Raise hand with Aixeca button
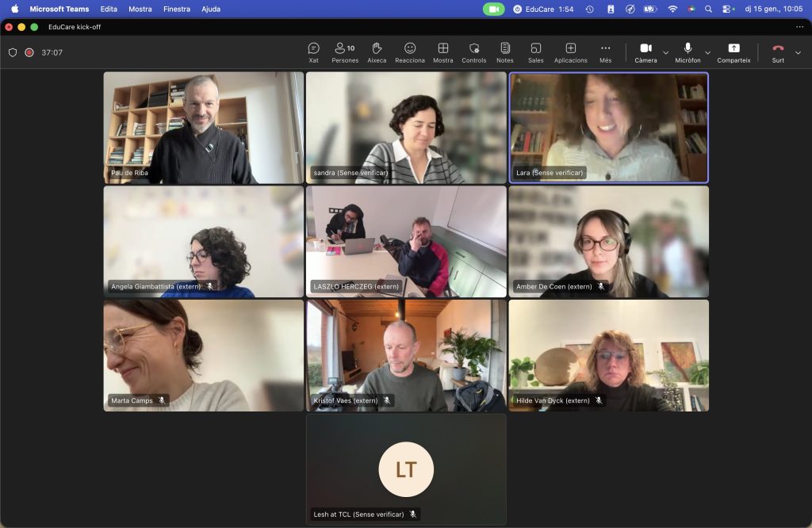812x528 pixels. coord(377,52)
